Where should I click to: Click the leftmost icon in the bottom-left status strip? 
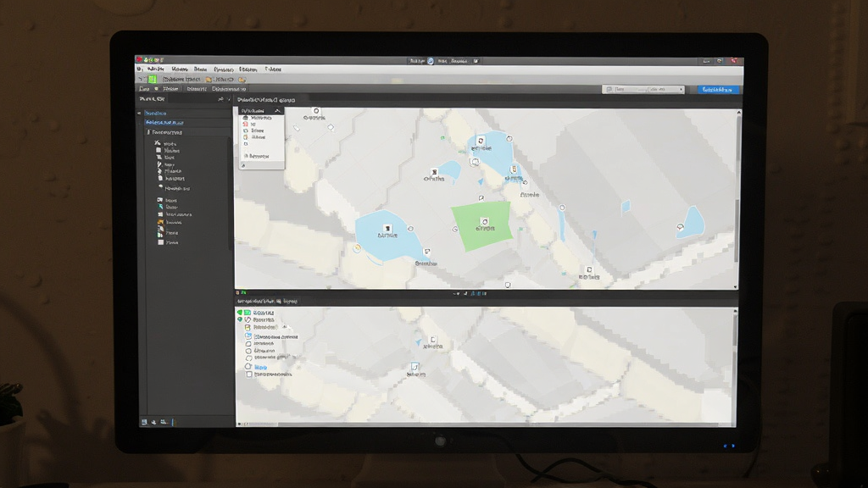click(144, 422)
